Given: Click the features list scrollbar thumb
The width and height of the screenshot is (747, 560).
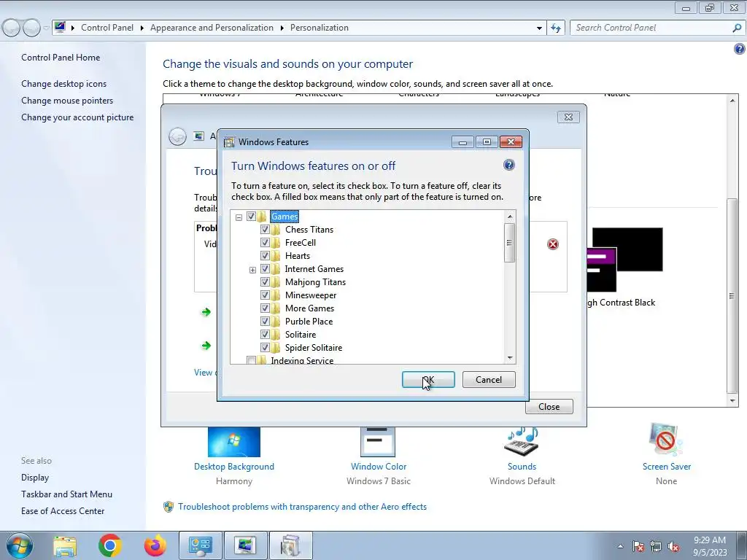Looking at the screenshot, I should 509,242.
